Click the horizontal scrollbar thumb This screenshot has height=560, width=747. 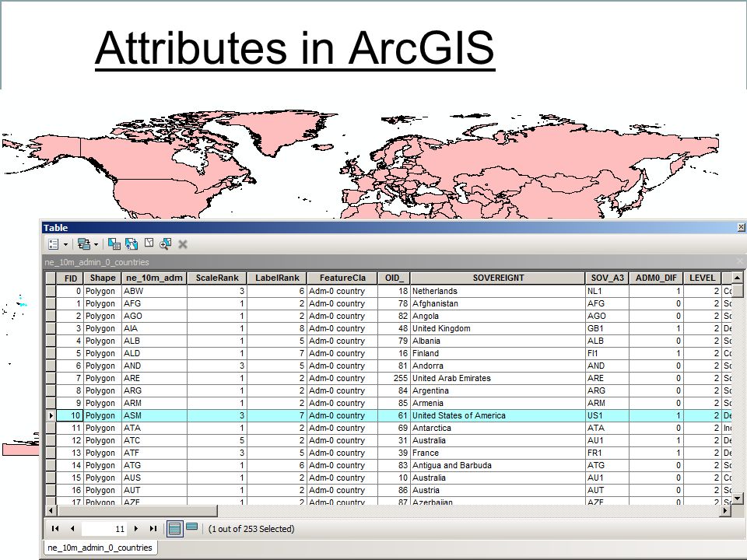137,510
